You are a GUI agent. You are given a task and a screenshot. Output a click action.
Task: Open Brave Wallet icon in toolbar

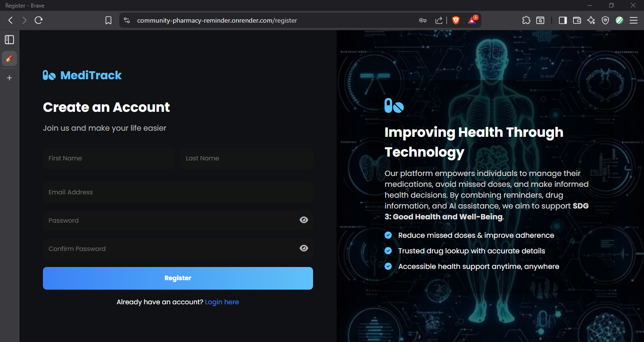click(577, 20)
